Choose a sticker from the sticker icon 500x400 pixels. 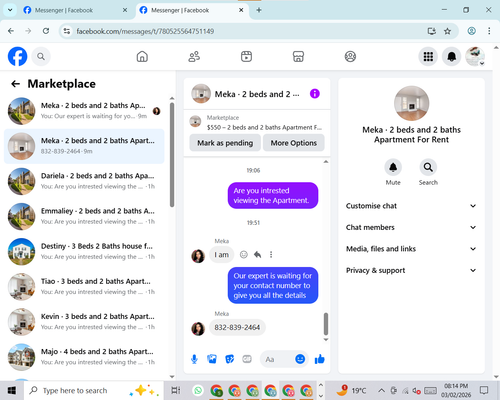pos(229,359)
